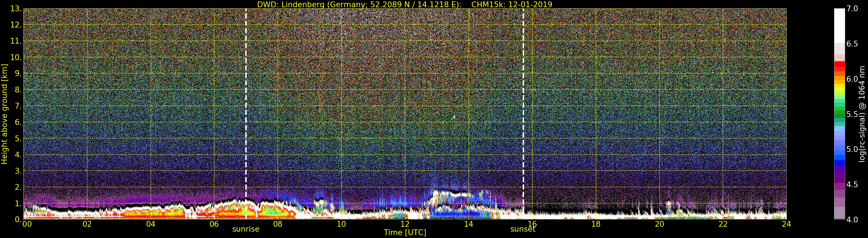Pick the white top segment of colorbar

click(x=839, y=26)
